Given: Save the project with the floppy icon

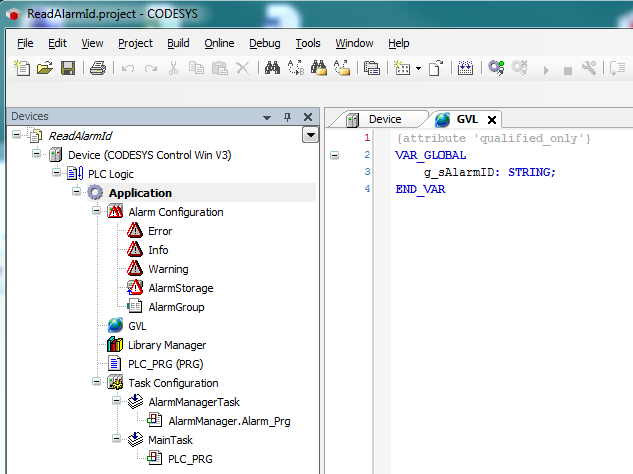Looking at the screenshot, I should coord(68,68).
